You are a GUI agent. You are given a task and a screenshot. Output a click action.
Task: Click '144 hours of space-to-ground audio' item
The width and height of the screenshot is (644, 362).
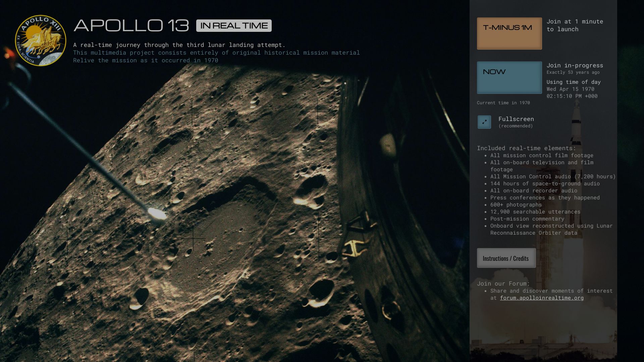point(545,184)
